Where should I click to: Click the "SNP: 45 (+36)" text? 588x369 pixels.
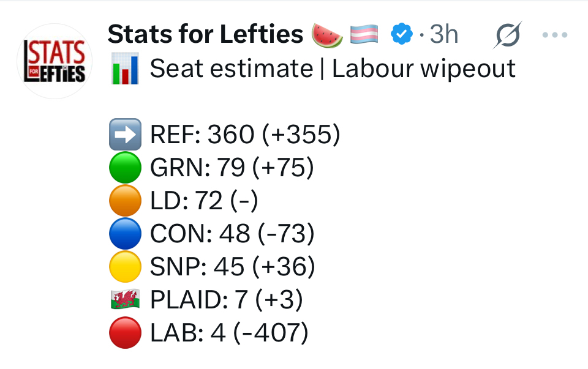pyautogui.click(x=233, y=267)
